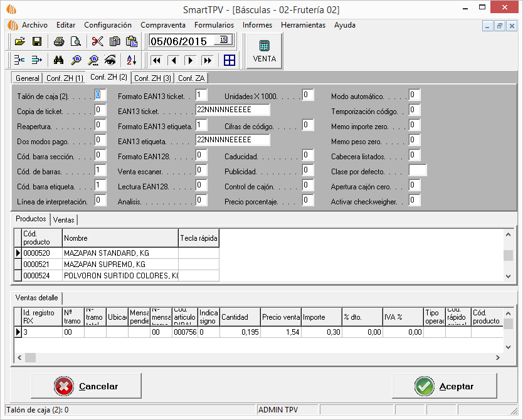Click the Cancelar button
The width and height of the screenshot is (523, 420).
pyautogui.click(x=86, y=386)
